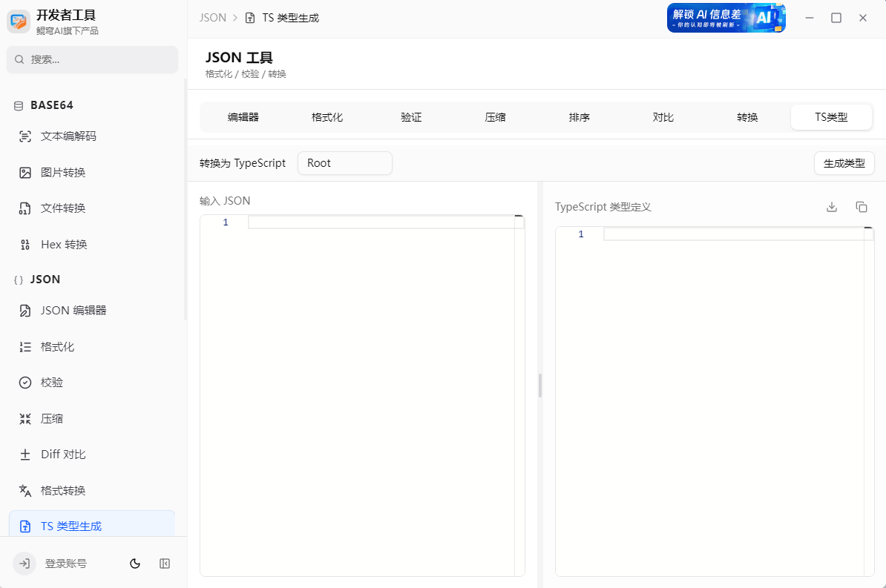Download the generated TypeScript definitions
Screen dimensions: 886x588
(831, 207)
